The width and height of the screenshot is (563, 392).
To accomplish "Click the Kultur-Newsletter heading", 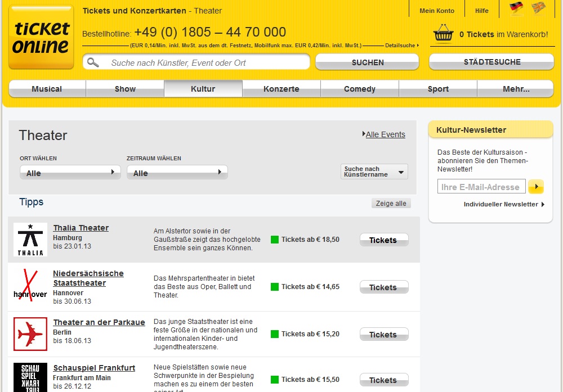I will click(471, 130).
